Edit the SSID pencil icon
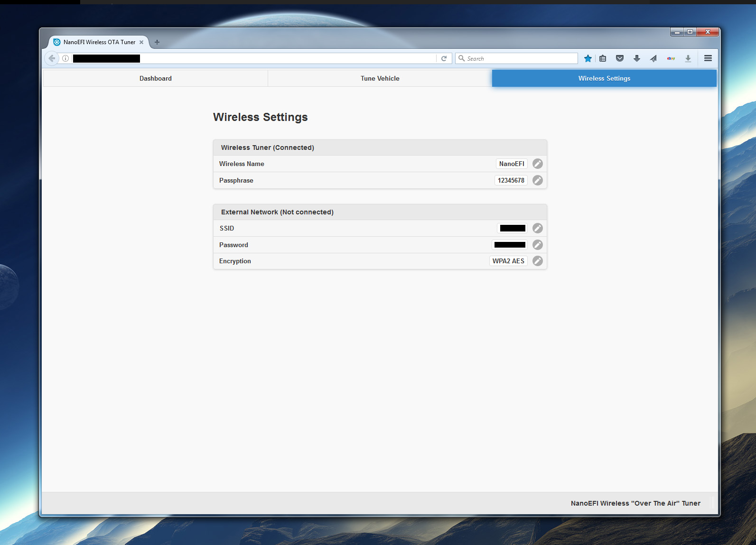This screenshot has width=756, height=545. 537,228
